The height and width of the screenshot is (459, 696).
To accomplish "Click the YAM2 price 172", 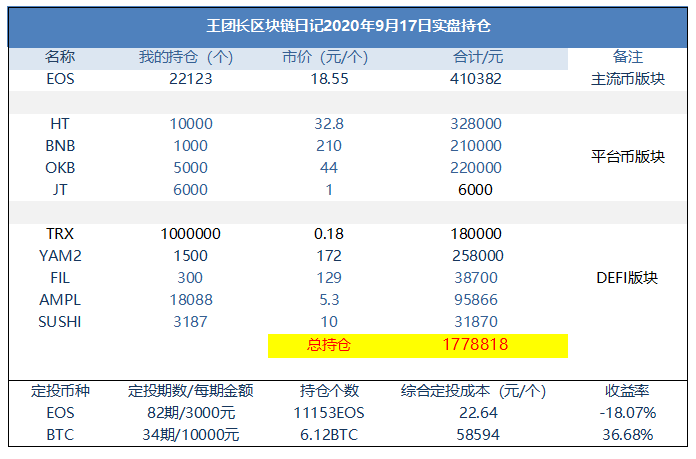I will [x=329, y=256].
